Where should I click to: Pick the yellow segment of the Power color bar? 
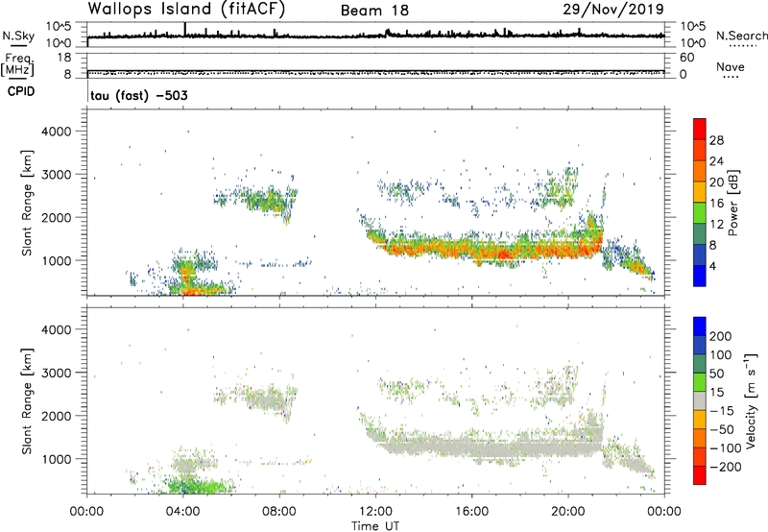tap(700, 192)
